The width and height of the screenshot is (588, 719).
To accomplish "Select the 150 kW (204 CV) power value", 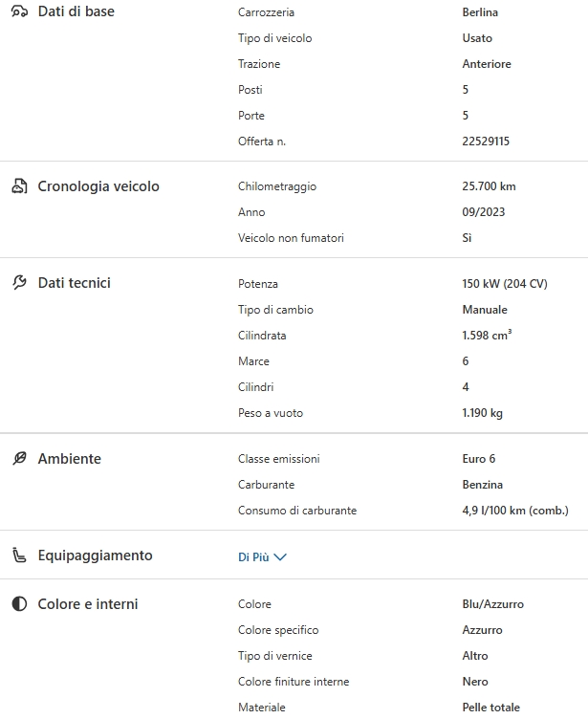I will tap(504, 284).
